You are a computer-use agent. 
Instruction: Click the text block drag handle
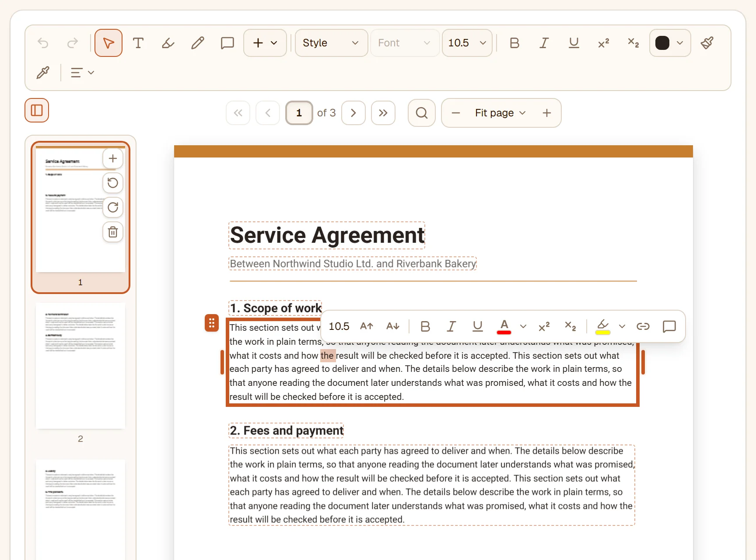[212, 323]
